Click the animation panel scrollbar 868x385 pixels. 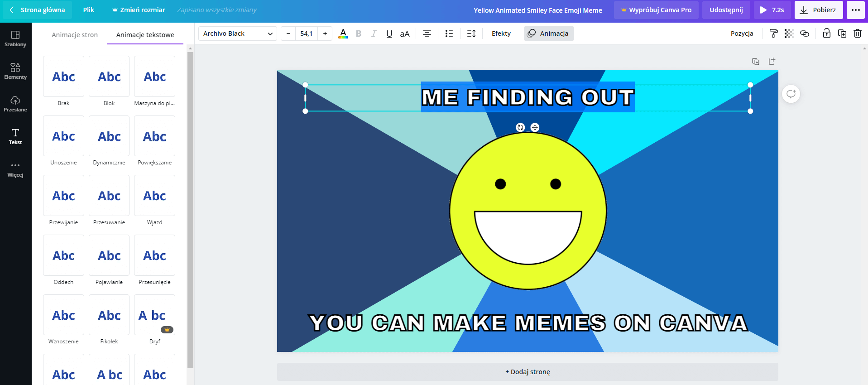click(190, 210)
